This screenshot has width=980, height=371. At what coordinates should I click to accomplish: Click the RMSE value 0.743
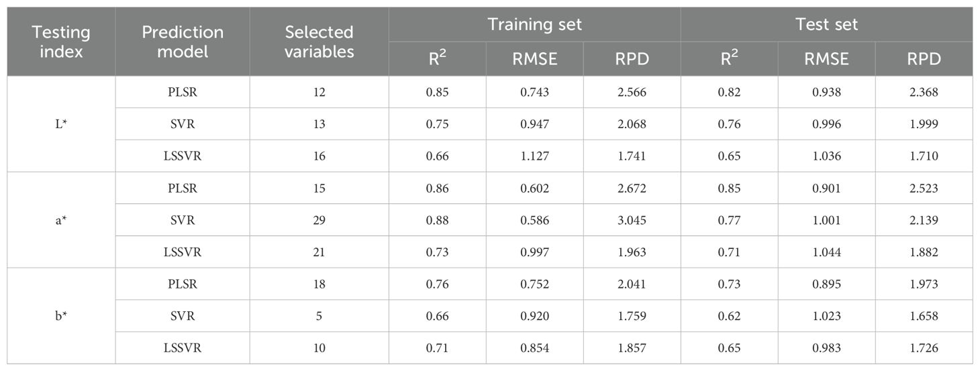(534, 92)
